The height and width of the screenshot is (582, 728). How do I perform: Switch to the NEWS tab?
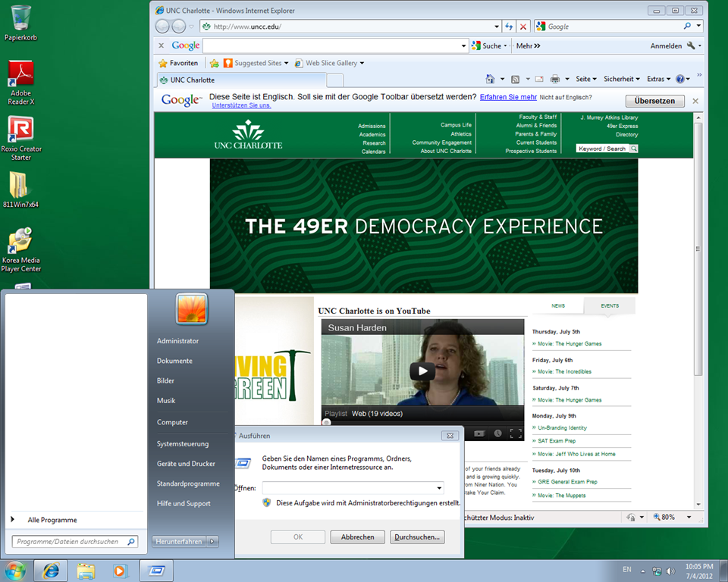[x=558, y=306]
